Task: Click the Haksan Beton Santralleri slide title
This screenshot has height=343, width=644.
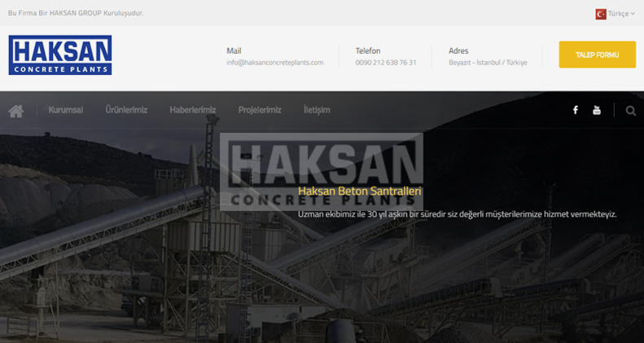Action: pos(359,191)
